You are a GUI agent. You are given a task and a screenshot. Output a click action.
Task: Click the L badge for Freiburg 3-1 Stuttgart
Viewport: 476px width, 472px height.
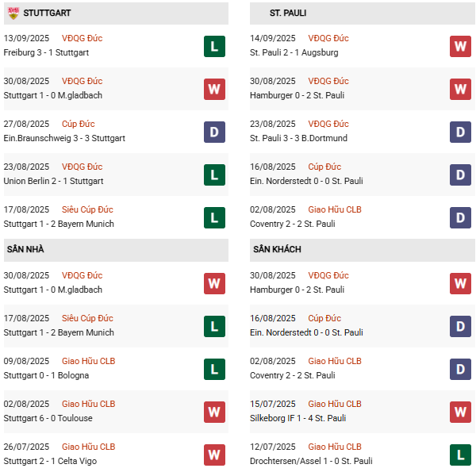(214, 46)
